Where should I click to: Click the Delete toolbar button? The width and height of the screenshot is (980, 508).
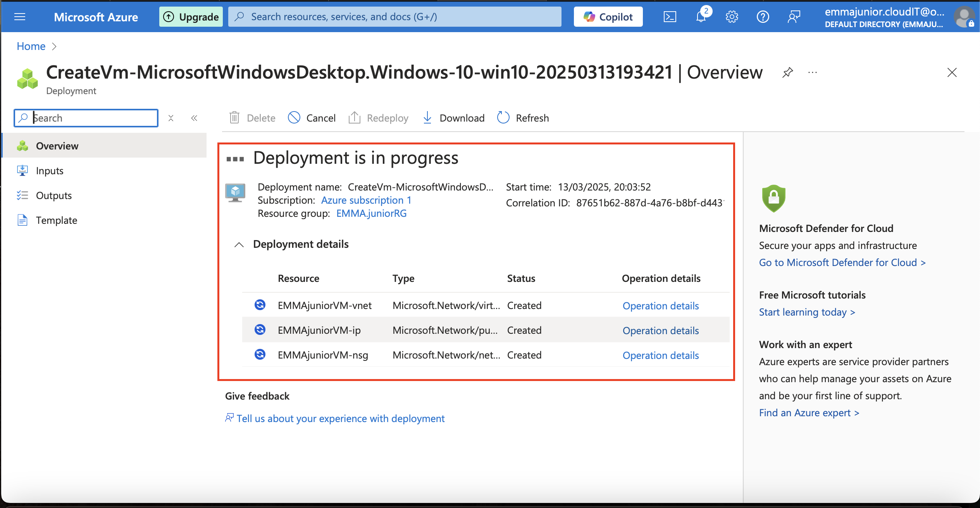point(252,118)
